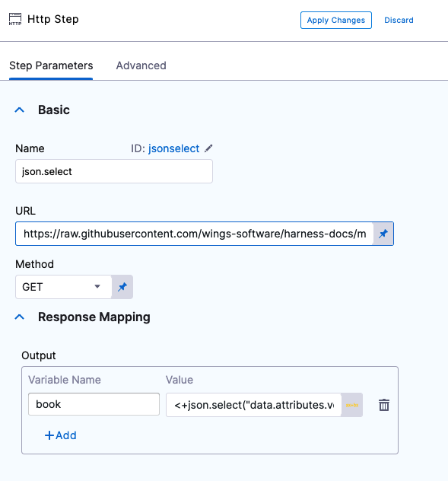Click the Response Mapping section heading

94,317
